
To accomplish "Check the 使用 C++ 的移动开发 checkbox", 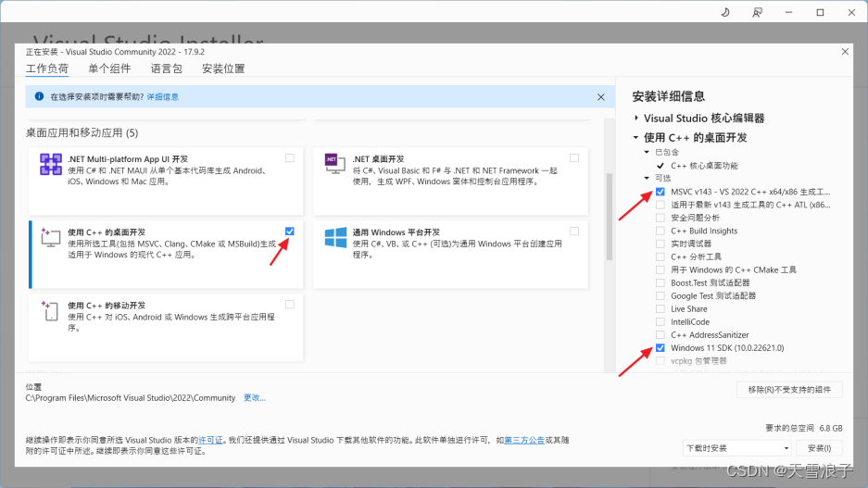I will pos(290,305).
